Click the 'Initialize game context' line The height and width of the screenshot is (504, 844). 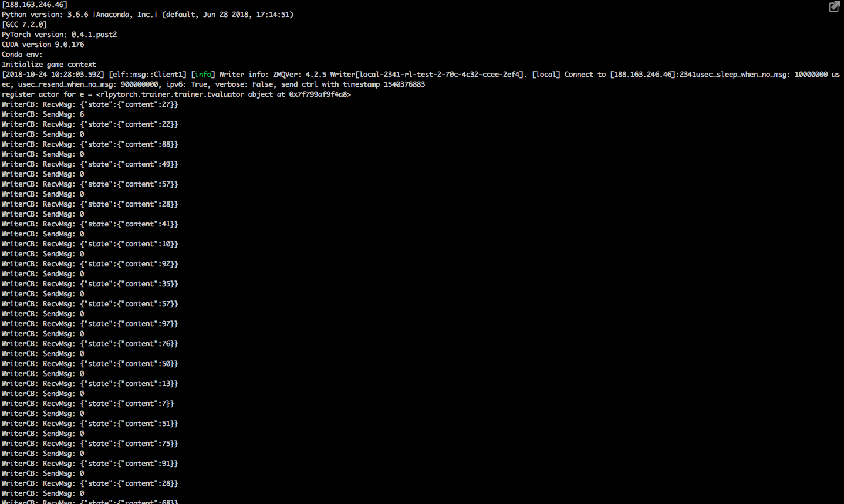(x=49, y=65)
